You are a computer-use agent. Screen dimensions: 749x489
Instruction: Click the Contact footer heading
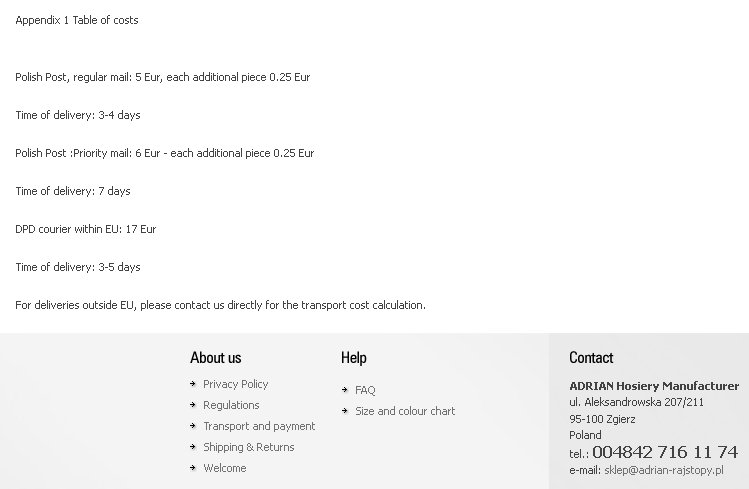(591, 358)
